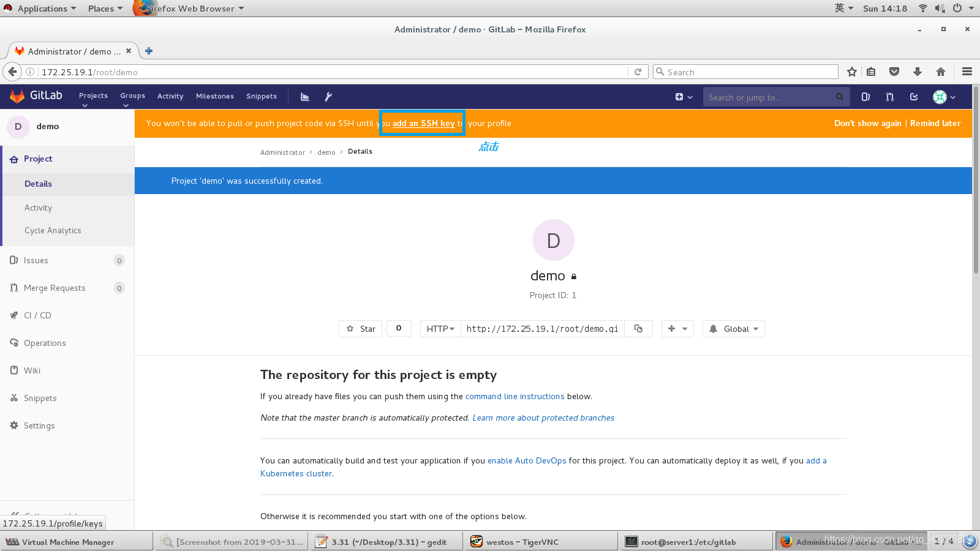The width and height of the screenshot is (980, 551).
Task: Close the Administrator / demo tab
Action: click(129, 51)
